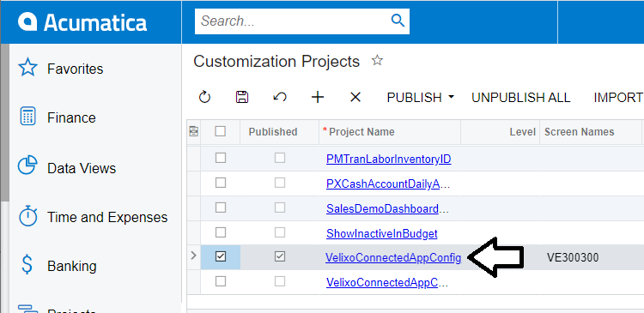
Task: Toggle Published checkbox for VelixoConnectedAppConfig
Action: click(280, 256)
